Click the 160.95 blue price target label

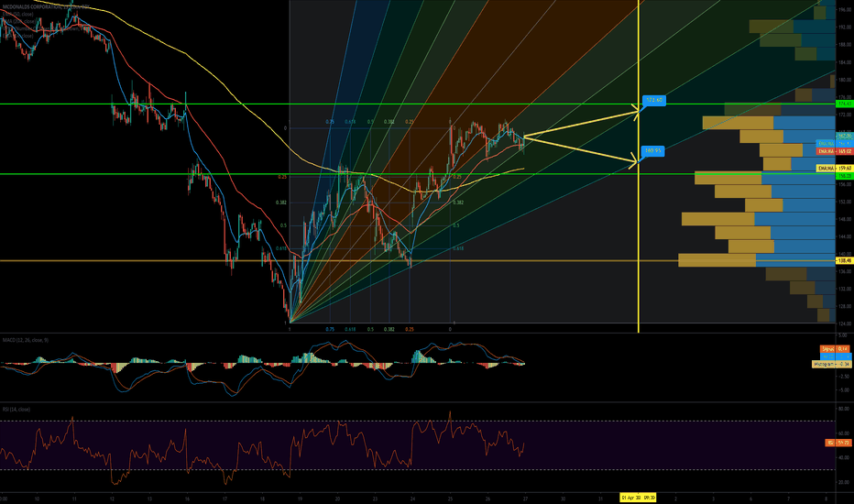coord(653,150)
